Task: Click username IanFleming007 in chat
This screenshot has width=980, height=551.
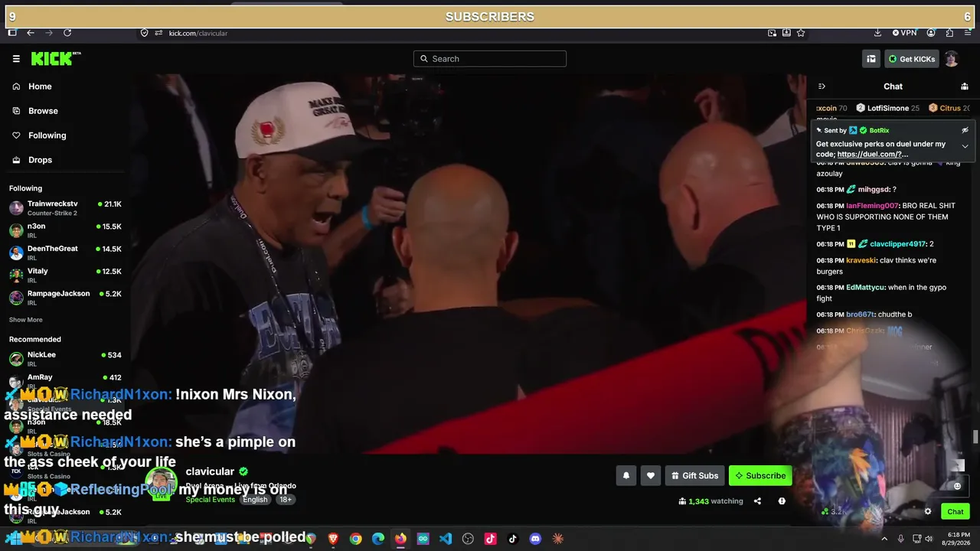Action: [872, 206]
